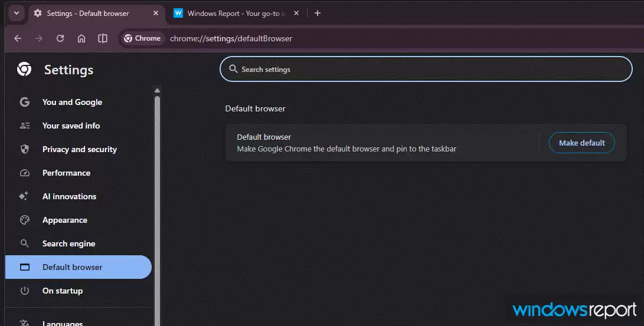Click the Search settings field
The width and height of the screenshot is (644, 326).
(425, 70)
